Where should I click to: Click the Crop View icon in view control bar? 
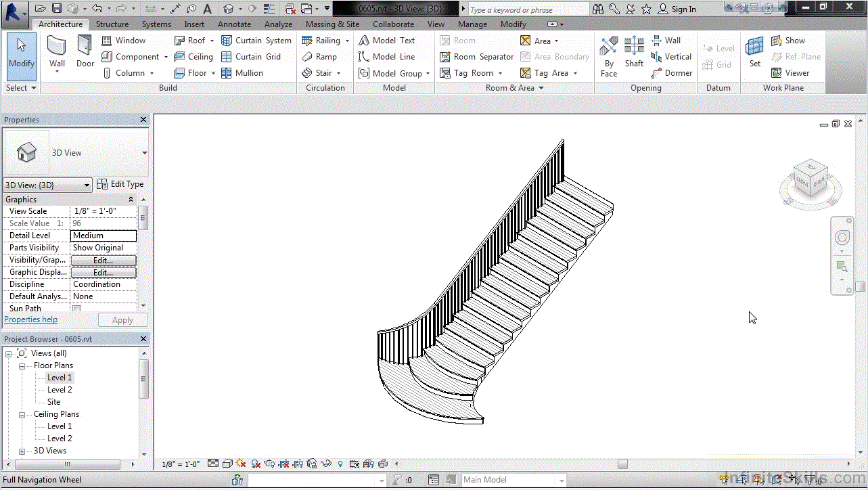tap(283, 464)
